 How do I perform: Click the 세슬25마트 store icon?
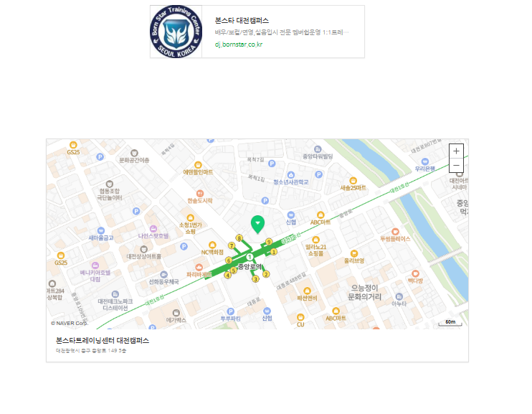353,180
